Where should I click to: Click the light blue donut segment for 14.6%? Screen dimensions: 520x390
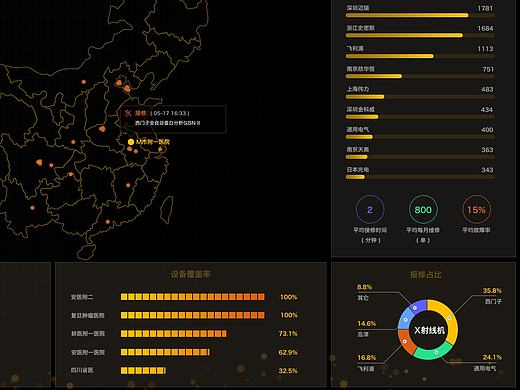pyautogui.click(x=405, y=319)
